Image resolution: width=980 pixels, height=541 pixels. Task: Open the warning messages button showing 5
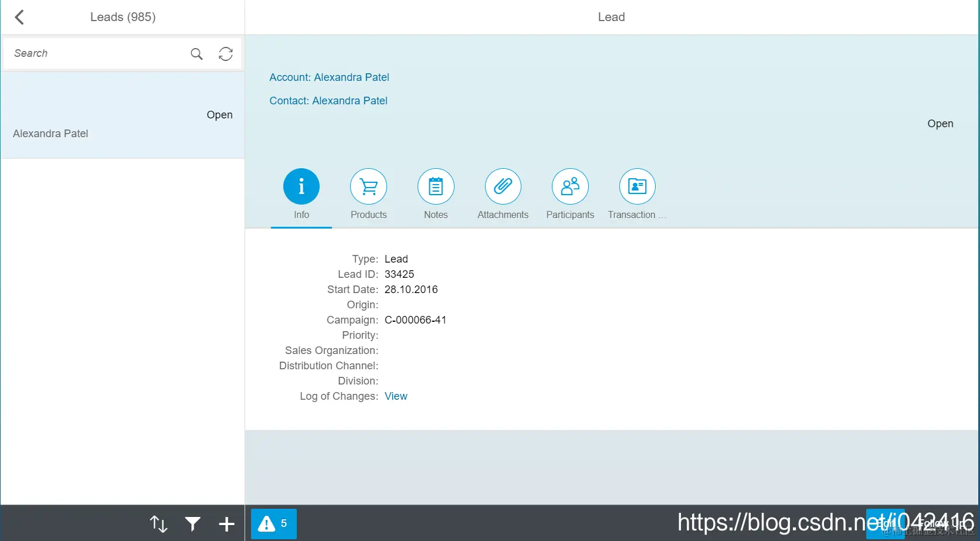tap(274, 523)
